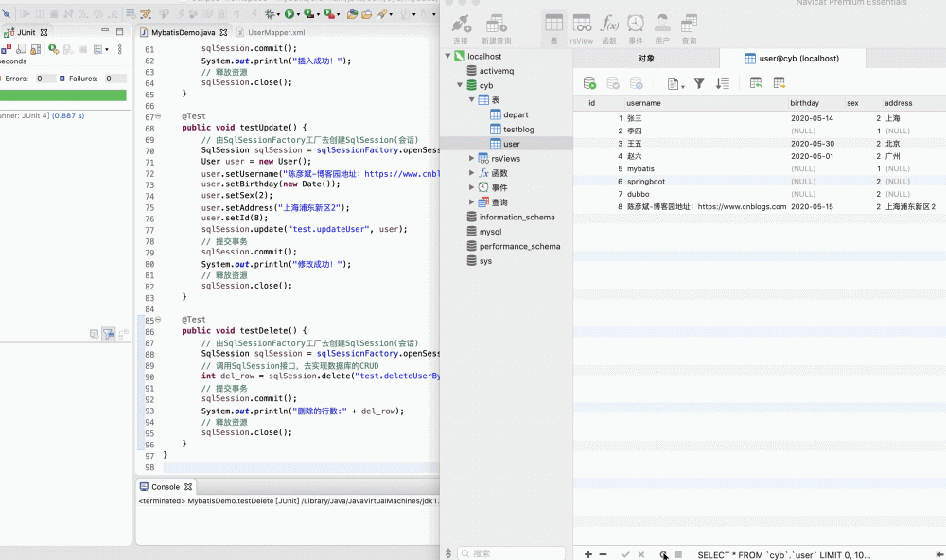Collapse the localhost connection tree node
Screen dimensions: 946x560
click(x=448, y=57)
